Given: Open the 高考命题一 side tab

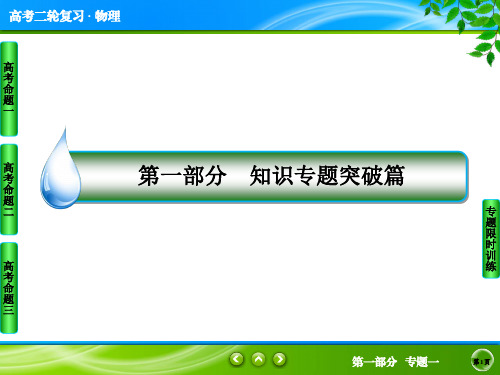Looking at the screenshot, I should [9, 89].
